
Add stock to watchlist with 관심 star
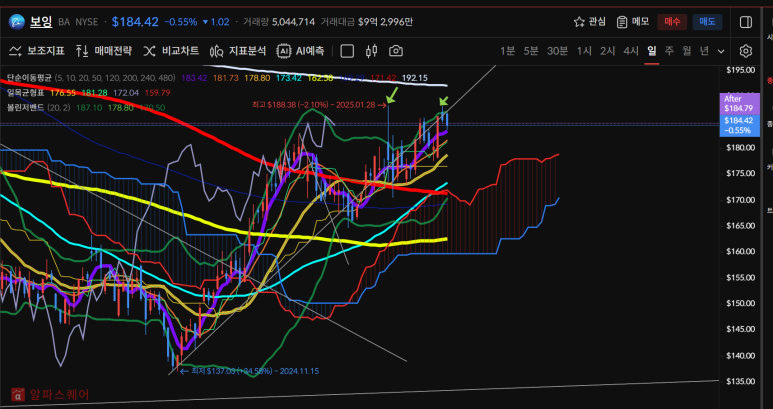click(590, 22)
